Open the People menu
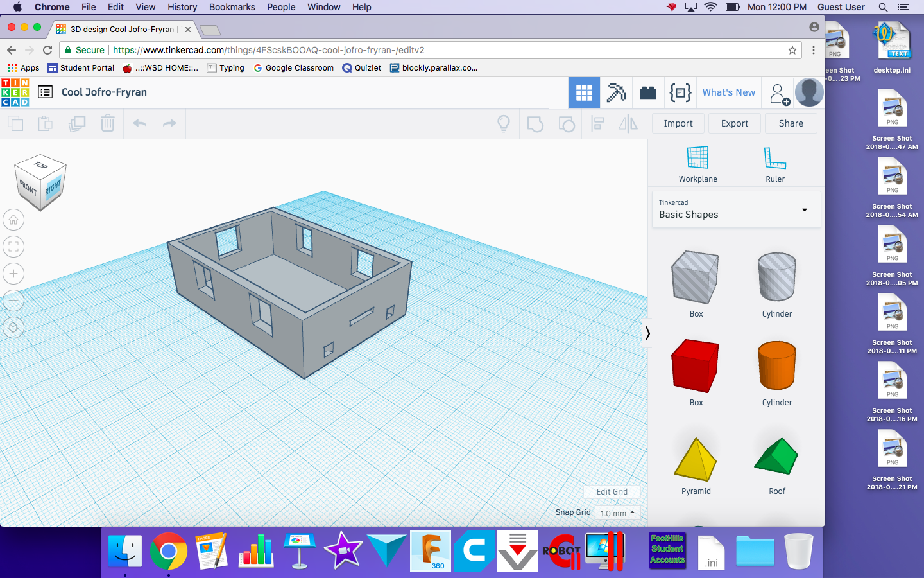924x578 pixels. tap(281, 7)
